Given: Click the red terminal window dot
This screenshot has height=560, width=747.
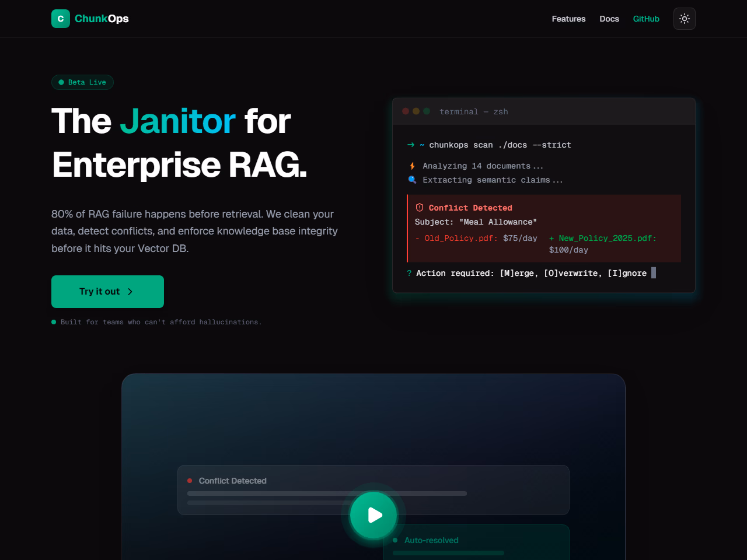Looking at the screenshot, I should click(406, 111).
